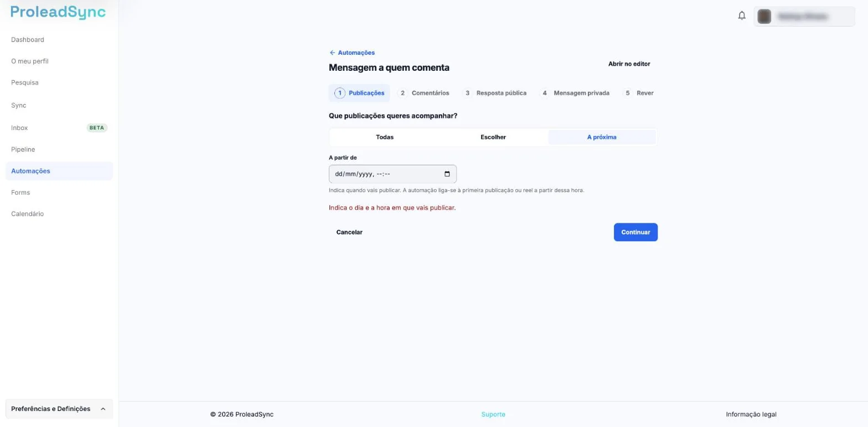868x427 pixels.
Task: Click the ProleadSync logo
Action: [x=58, y=13]
